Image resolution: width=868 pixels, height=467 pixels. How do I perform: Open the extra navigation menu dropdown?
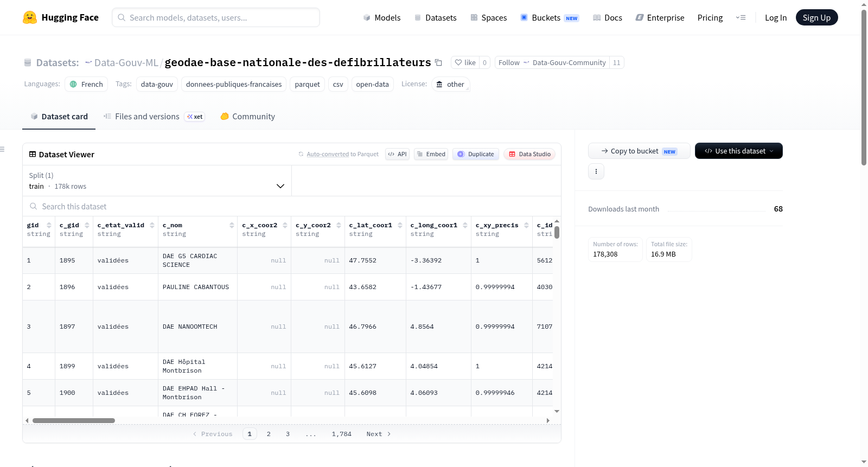click(x=741, y=18)
